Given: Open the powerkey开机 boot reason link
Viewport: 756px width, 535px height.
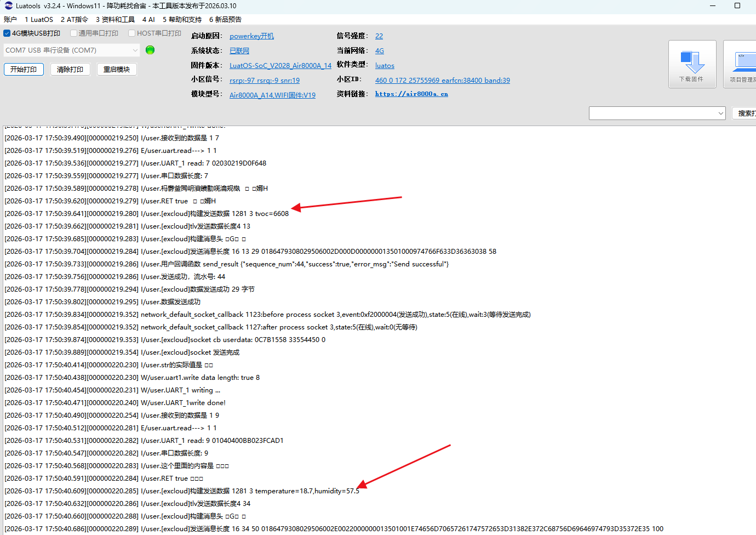Looking at the screenshot, I should coord(251,36).
